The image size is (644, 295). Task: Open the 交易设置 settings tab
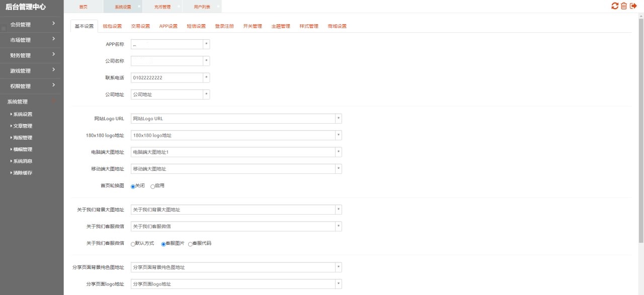[140, 26]
